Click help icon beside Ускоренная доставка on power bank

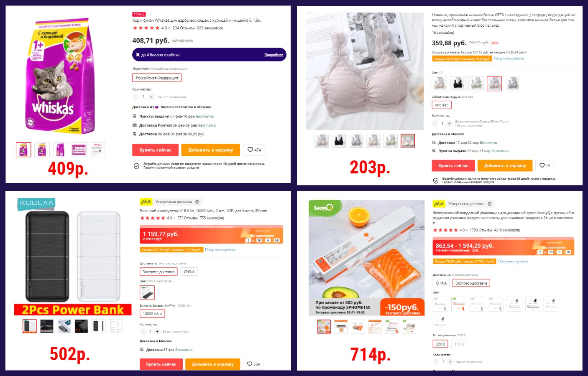point(197,202)
